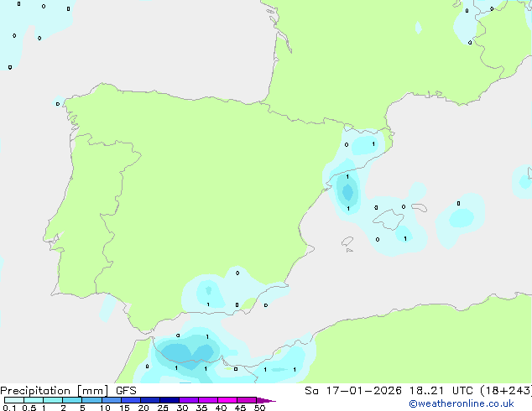Viewport: 532px width, 411px height.
Task: Click the "(18+243)" forecast offset text
Action: pos(506,391)
